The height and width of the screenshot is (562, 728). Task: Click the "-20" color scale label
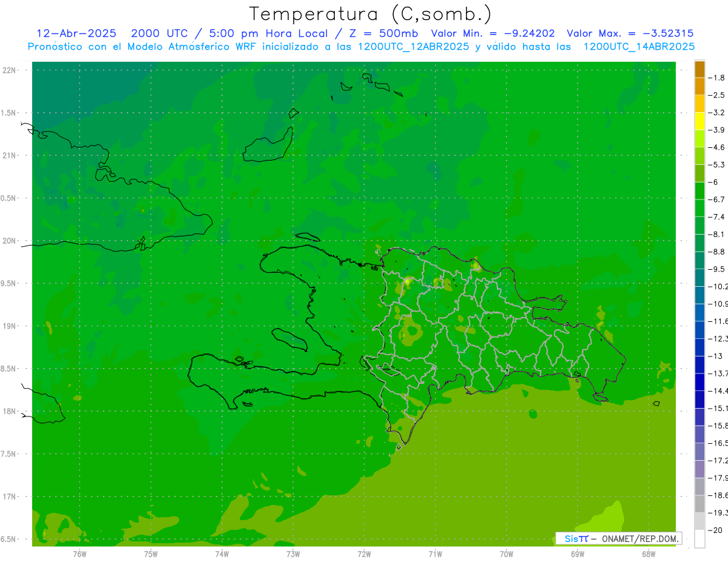click(715, 530)
